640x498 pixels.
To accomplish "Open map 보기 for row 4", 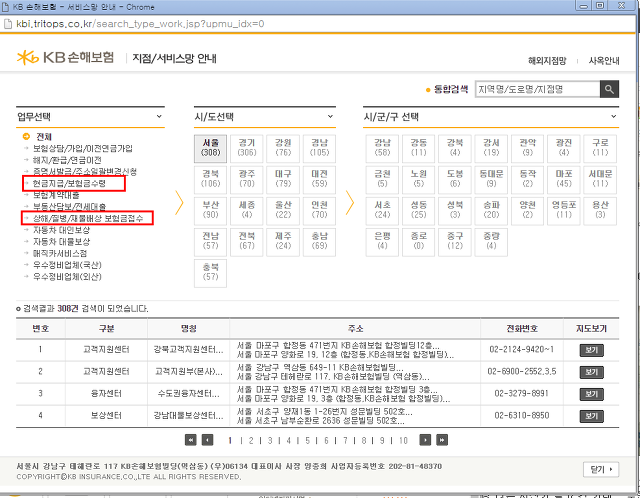I will 591,416.
